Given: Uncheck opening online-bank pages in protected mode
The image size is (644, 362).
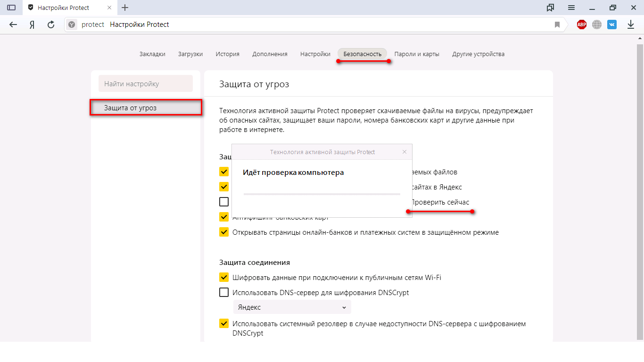Looking at the screenshot, I should [224, 232].
